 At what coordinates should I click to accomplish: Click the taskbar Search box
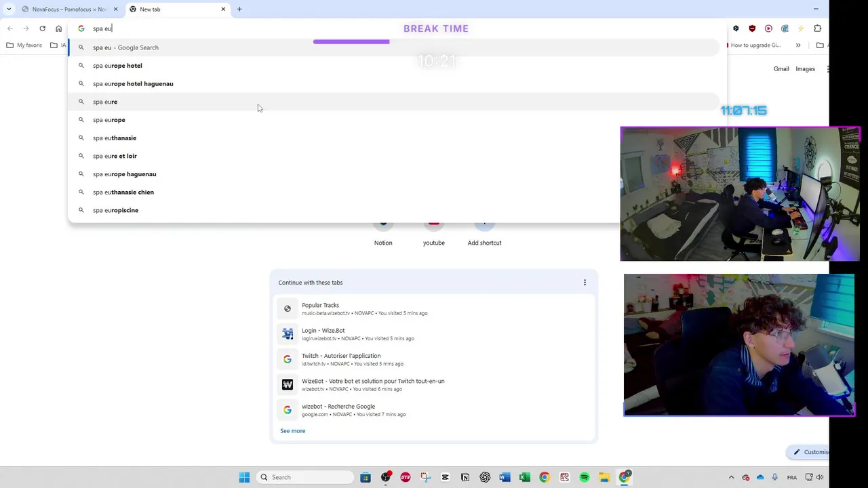[x=305, y=477]
